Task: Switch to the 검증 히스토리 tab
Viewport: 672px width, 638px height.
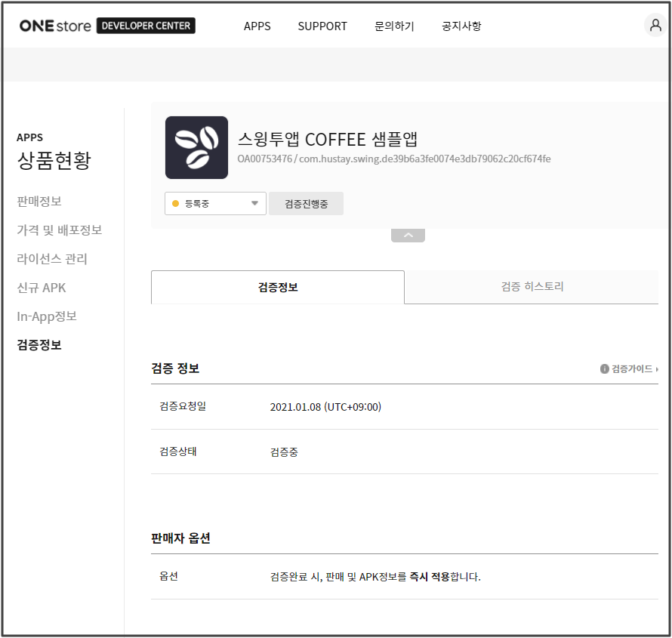Action: [532, 287]
